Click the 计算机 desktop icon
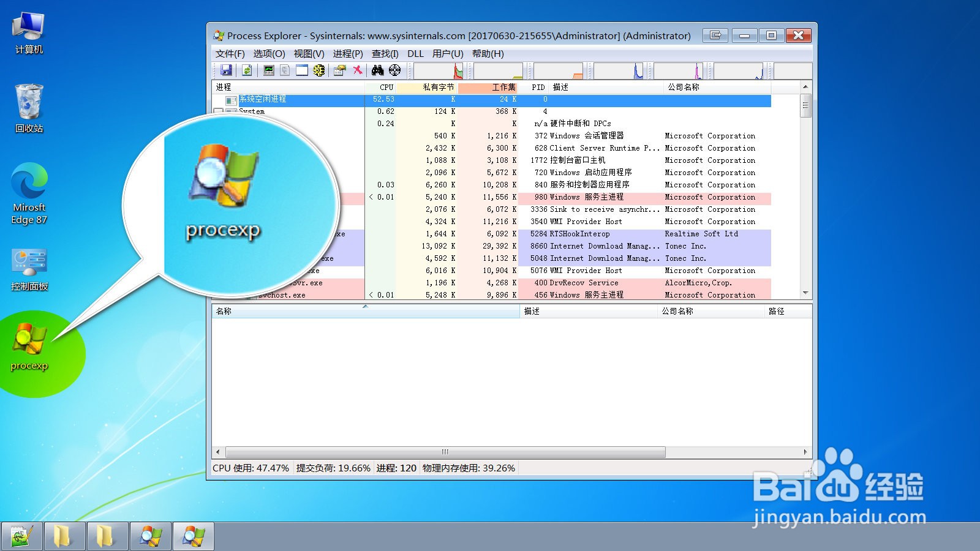 coord(29,34)
